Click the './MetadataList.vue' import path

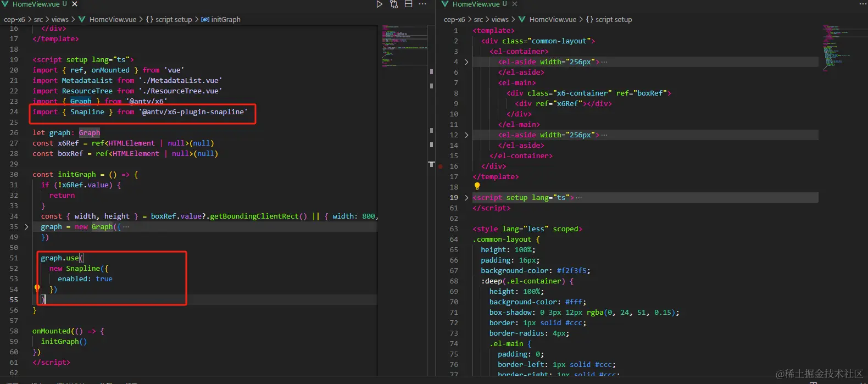pos(180,81)
